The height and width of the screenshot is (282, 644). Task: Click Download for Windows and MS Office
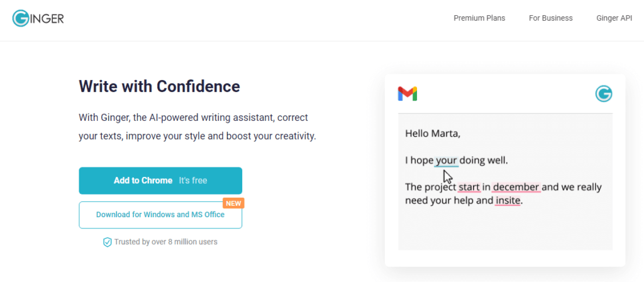(x=160, y=215)
